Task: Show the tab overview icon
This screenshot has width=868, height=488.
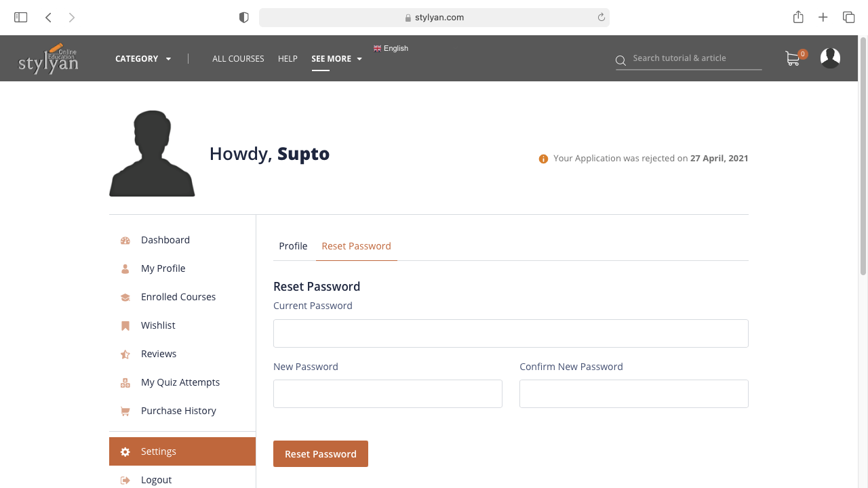Action: pos(848,18)
